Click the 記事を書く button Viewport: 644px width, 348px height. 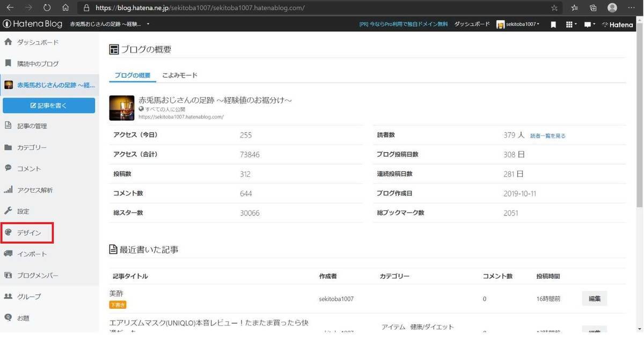coord(49,106)
